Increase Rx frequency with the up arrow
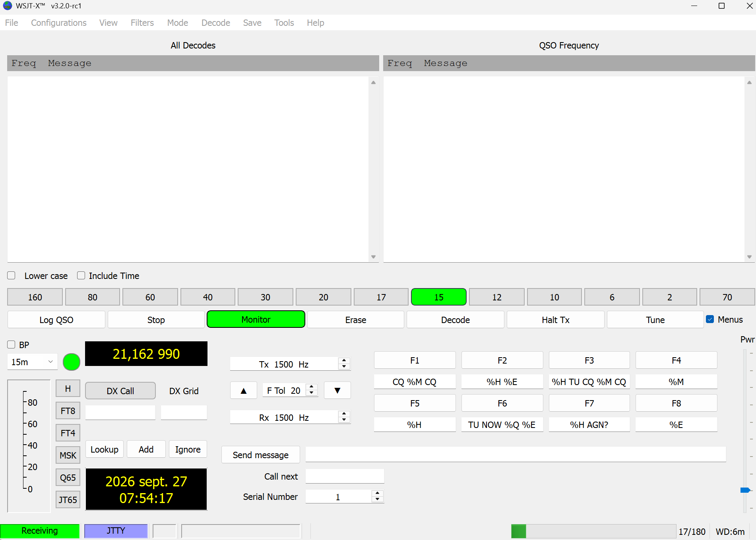The image size is (756, 540). (344, 414)
